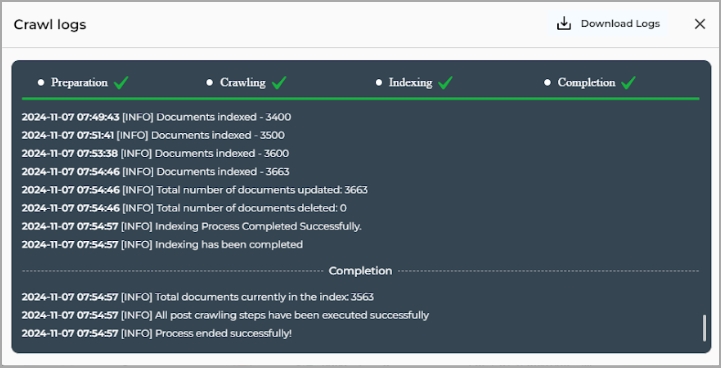Click the Download Logs button
The image size is (721, 368).
[x=608, y=24]
